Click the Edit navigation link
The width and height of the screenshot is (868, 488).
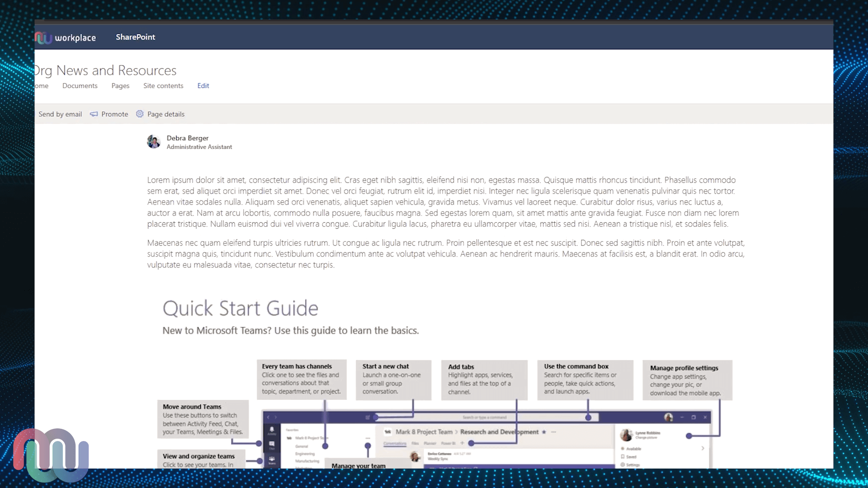[x=203, y=86]
